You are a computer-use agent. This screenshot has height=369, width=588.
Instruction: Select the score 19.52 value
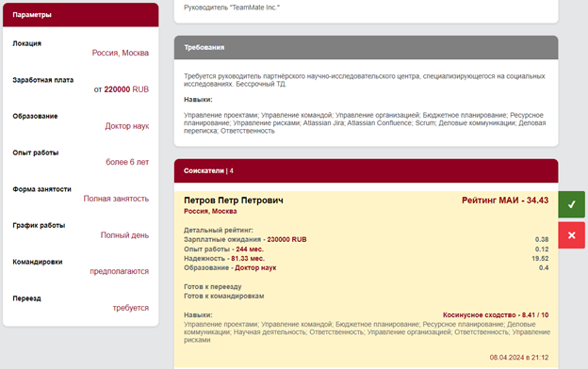click(540, 259)
